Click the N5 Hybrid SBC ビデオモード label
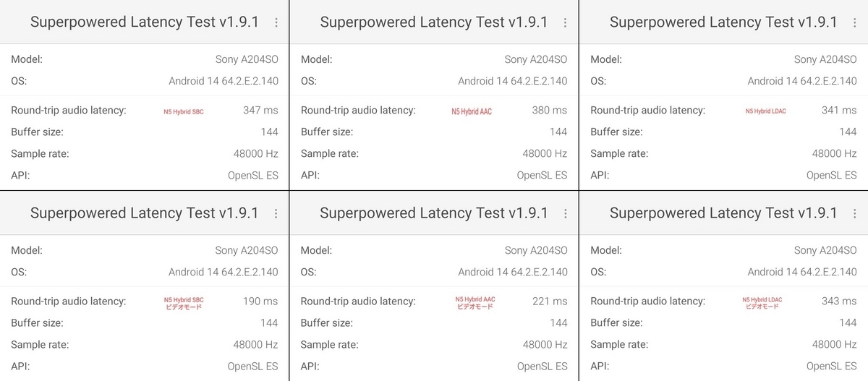 184,303
